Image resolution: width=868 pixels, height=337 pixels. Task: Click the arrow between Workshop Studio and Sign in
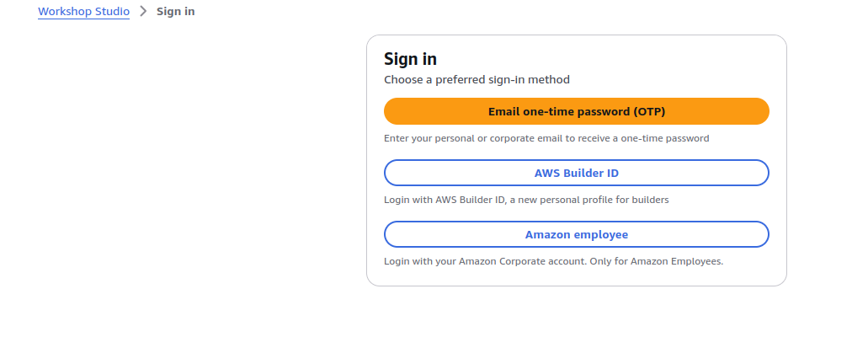point(143,12)
